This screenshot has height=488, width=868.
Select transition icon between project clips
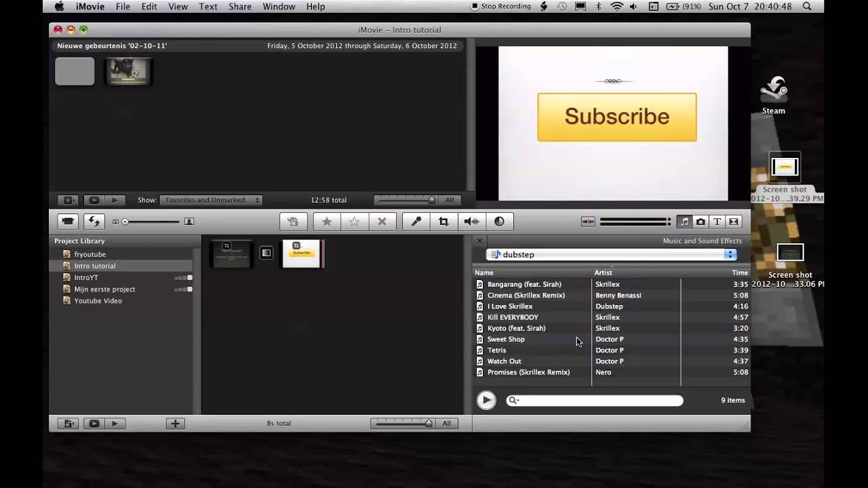(267, 253)
